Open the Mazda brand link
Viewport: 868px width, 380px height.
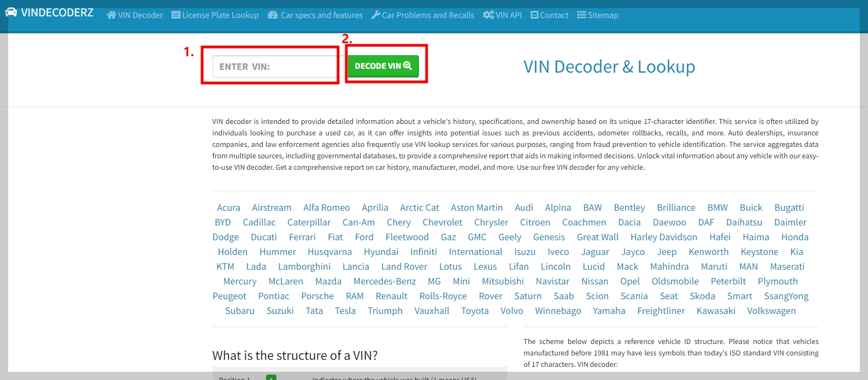click(328, 281)
